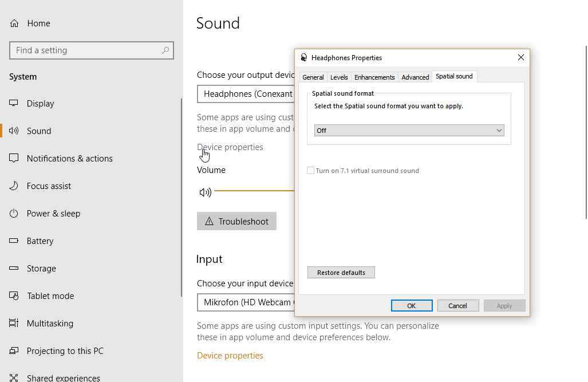The width and height of the screenshot is (588, 382).
Task: Click the Apply button
Action: click(504, 305)
